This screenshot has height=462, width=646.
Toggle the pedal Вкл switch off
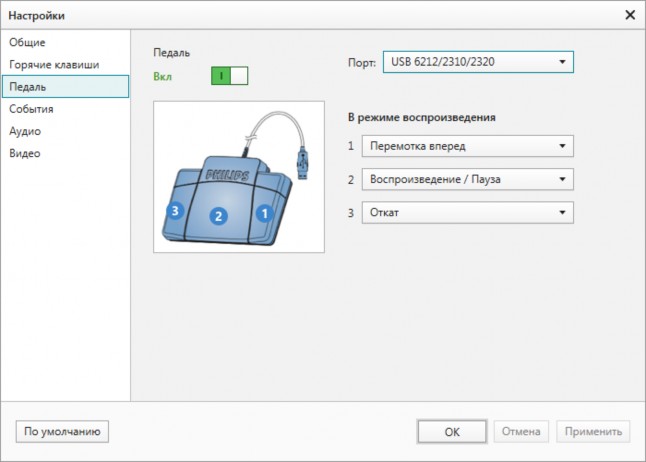(229, 76)
